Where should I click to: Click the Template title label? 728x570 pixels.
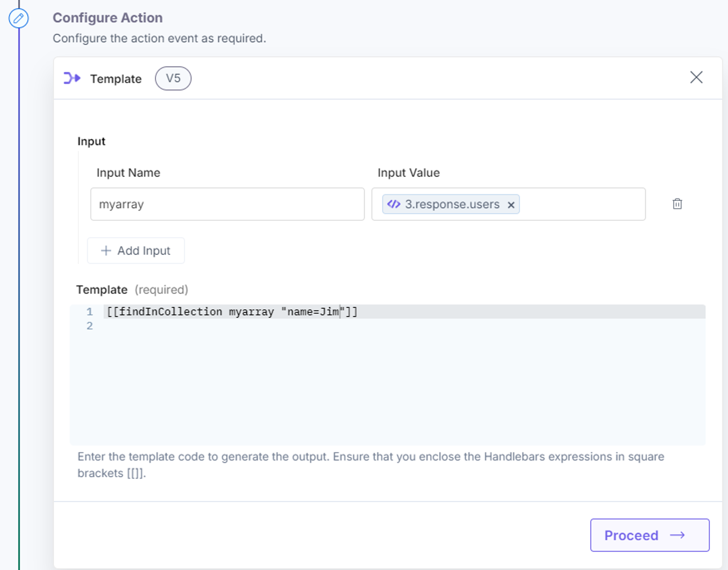(x=116, y=79)
